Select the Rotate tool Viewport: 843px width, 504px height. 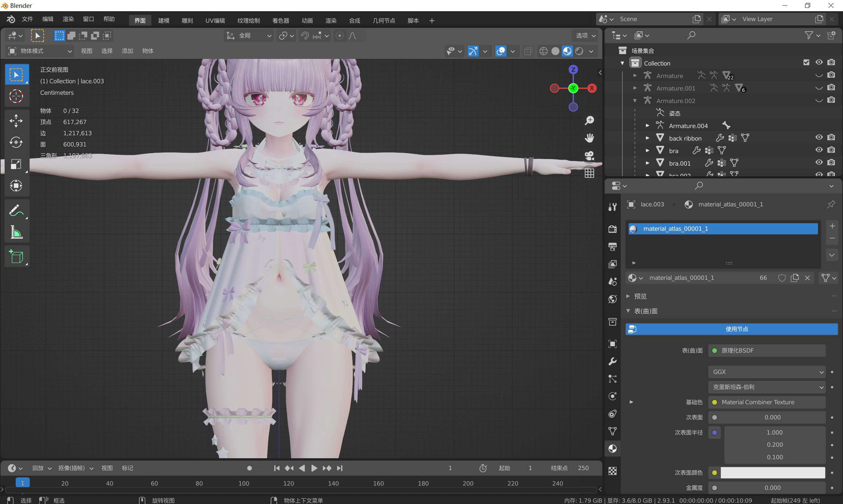(x=16, y=142)
